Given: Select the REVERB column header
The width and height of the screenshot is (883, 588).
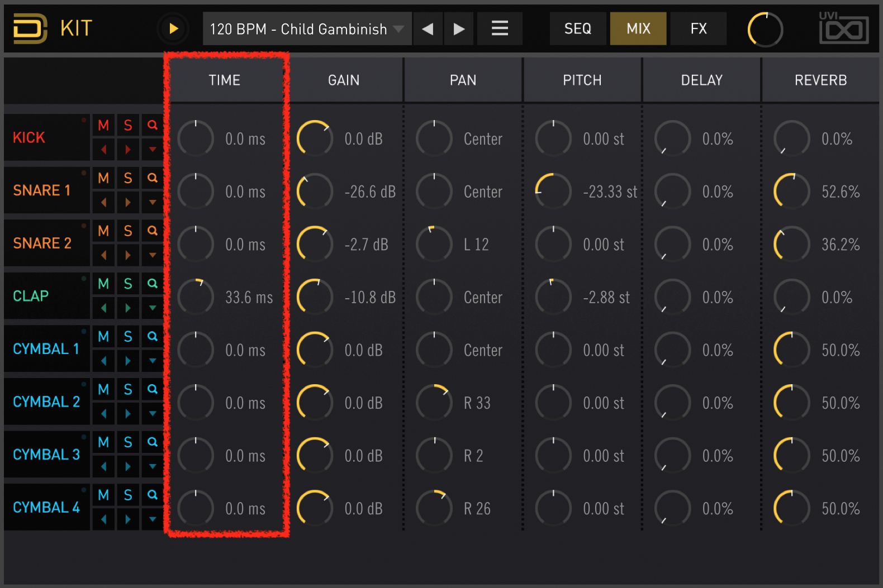Looking at the screenshot, I should pos(821,80).
